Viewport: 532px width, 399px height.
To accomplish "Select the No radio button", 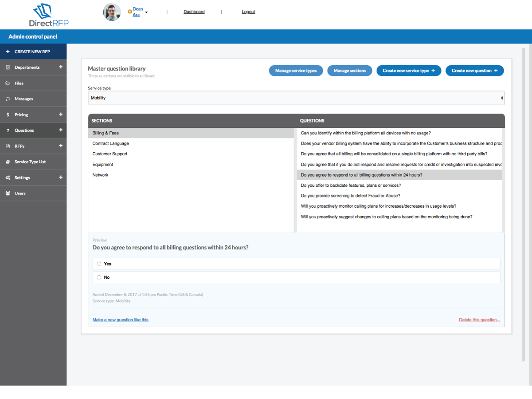I will click(99, 277).
